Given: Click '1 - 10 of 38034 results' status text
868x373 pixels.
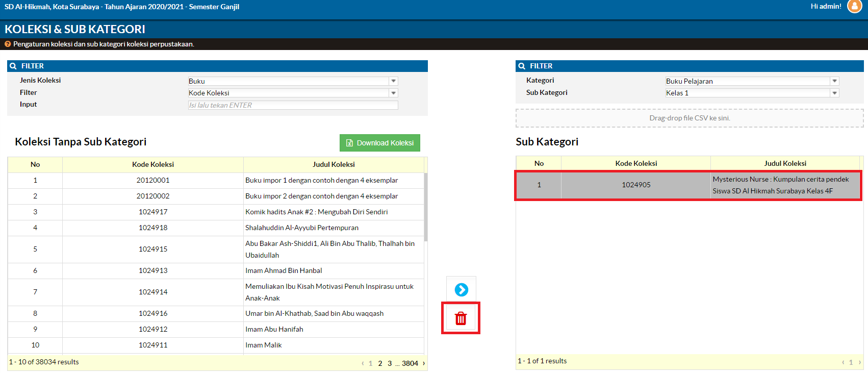Looking at the screenshot, I should (44, 362).
